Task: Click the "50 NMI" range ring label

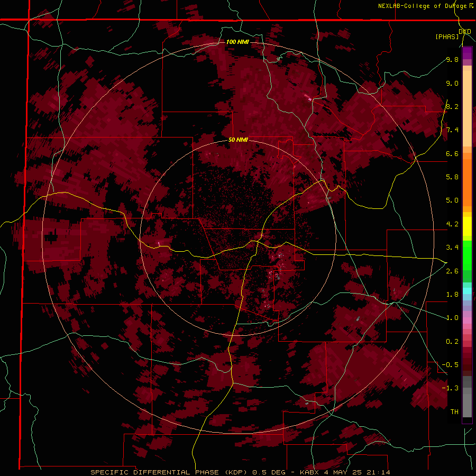Action: tap(238, 140)
